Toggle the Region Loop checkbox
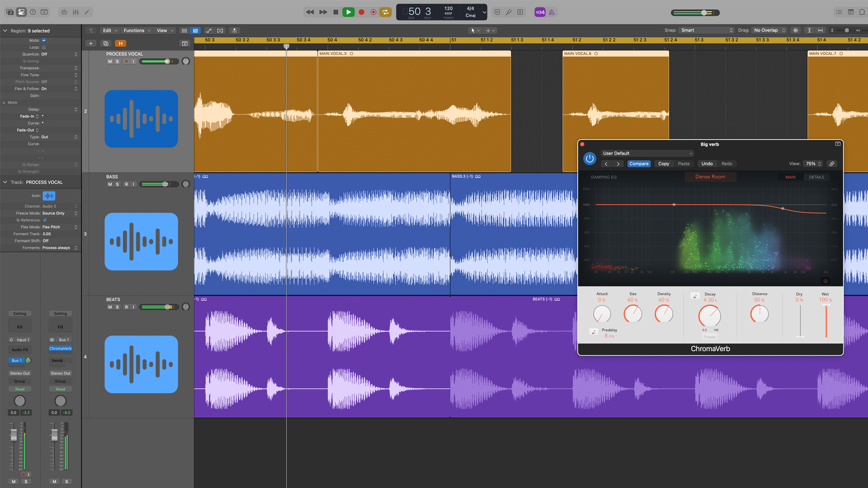This screenshot has height=488, width=868. coord(44,47)
